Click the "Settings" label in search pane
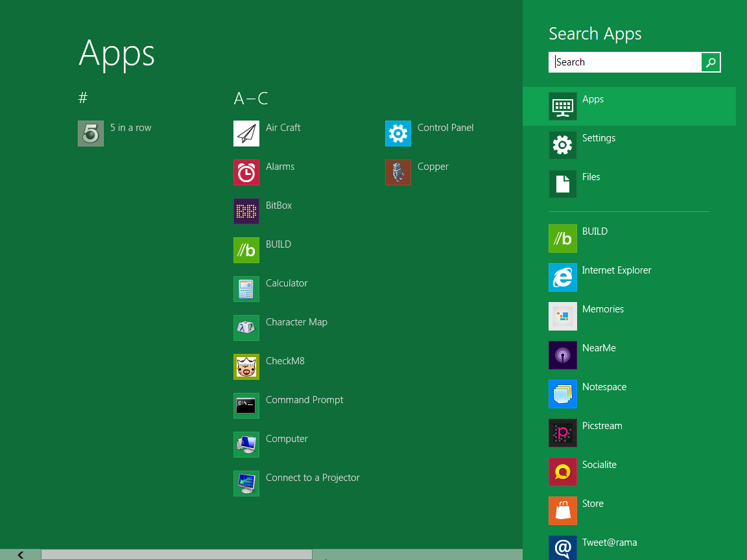Screen dimensions: 747x560 [x=599, y=138]
